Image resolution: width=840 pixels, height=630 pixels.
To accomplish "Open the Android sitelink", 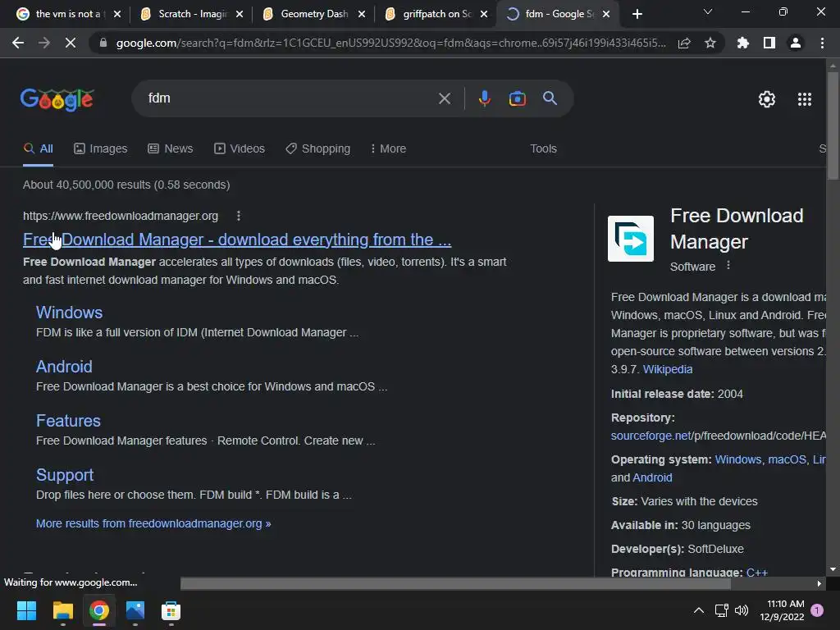I will [64, 367].
